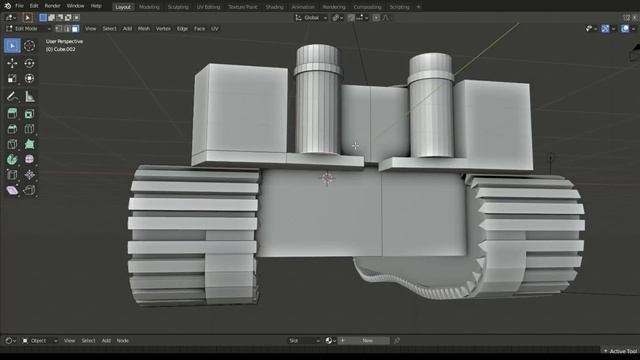Select the Loop Cut tool
Viewport: 640px width, 360px height.
pos(29,129)
